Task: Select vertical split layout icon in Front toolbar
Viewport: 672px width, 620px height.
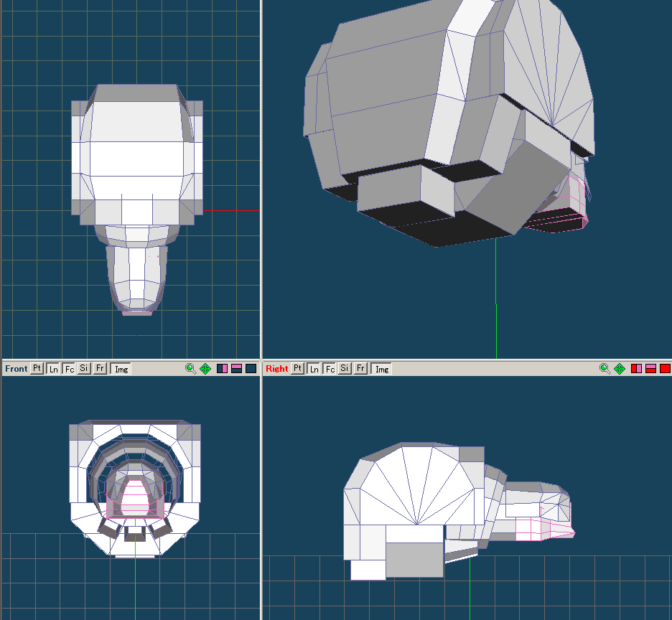Action: point(222,369)
